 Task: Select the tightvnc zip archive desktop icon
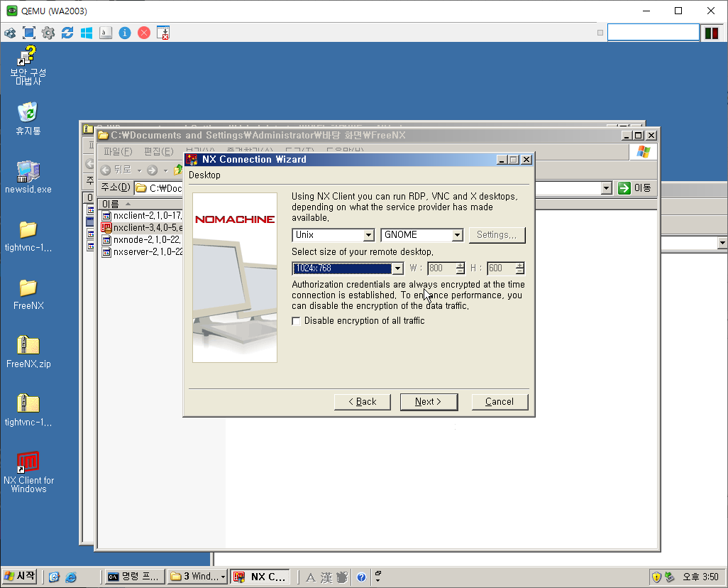pyautogui.click(x=28, y=410)
